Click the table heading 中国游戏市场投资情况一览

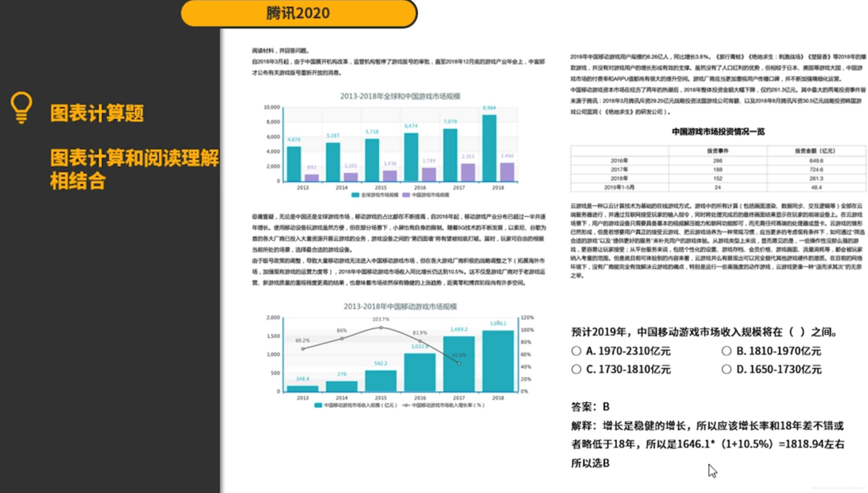(718, 132)
